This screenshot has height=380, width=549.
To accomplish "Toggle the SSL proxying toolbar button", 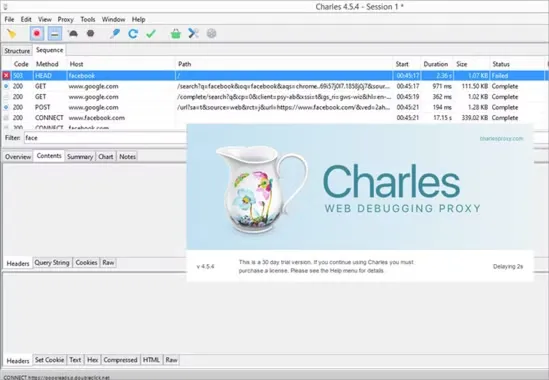I will [55, 34].
